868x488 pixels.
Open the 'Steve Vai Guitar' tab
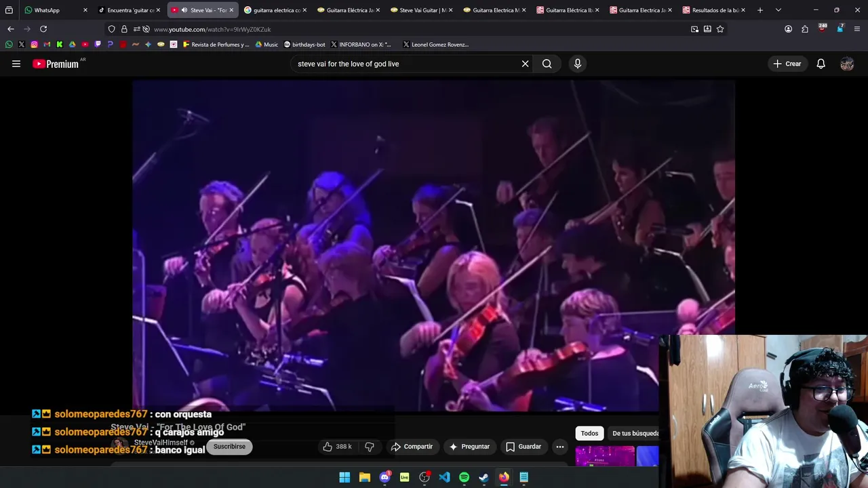(422, 10)
